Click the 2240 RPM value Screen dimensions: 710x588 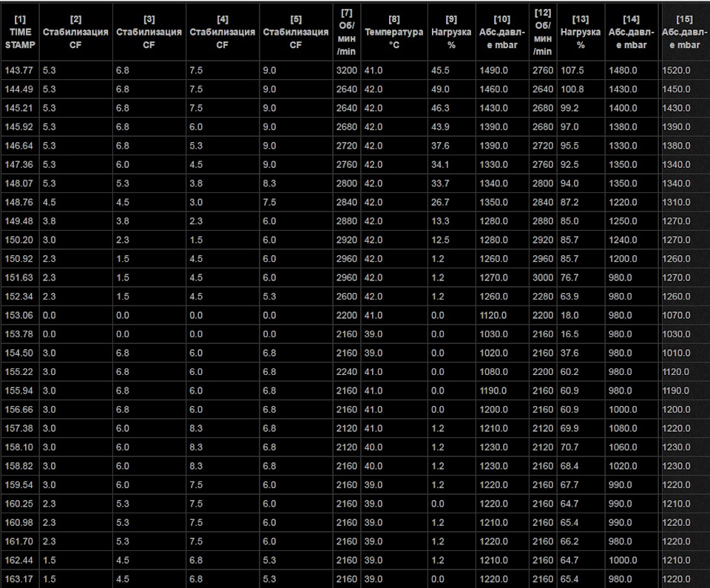click(x=346, y=371)
